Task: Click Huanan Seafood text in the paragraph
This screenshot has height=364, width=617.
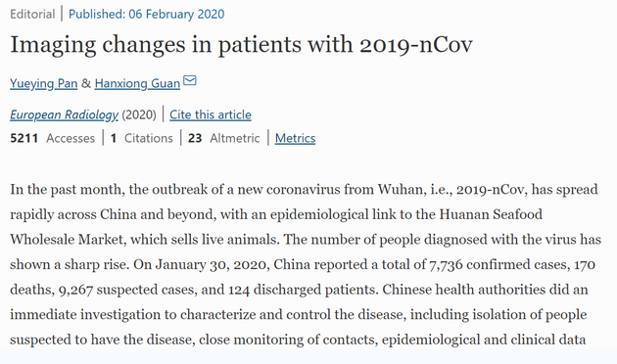Action: point(491,214)
